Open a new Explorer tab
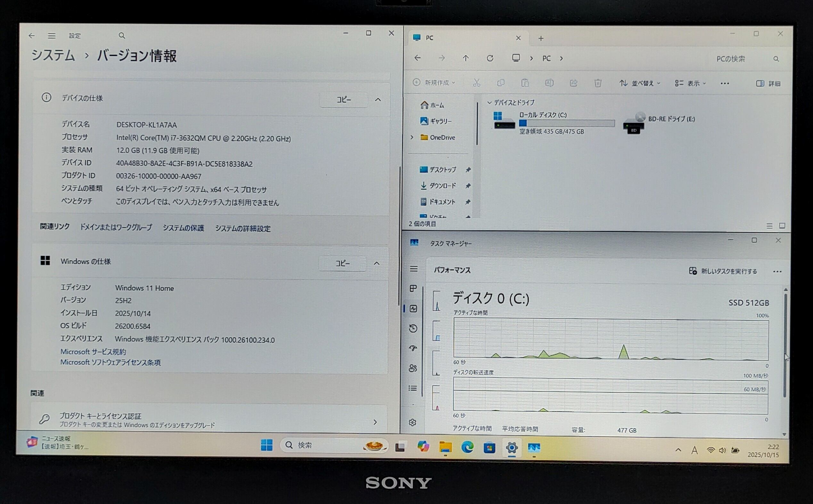This screenshot has width=813, height=504. tap(541, 39)
